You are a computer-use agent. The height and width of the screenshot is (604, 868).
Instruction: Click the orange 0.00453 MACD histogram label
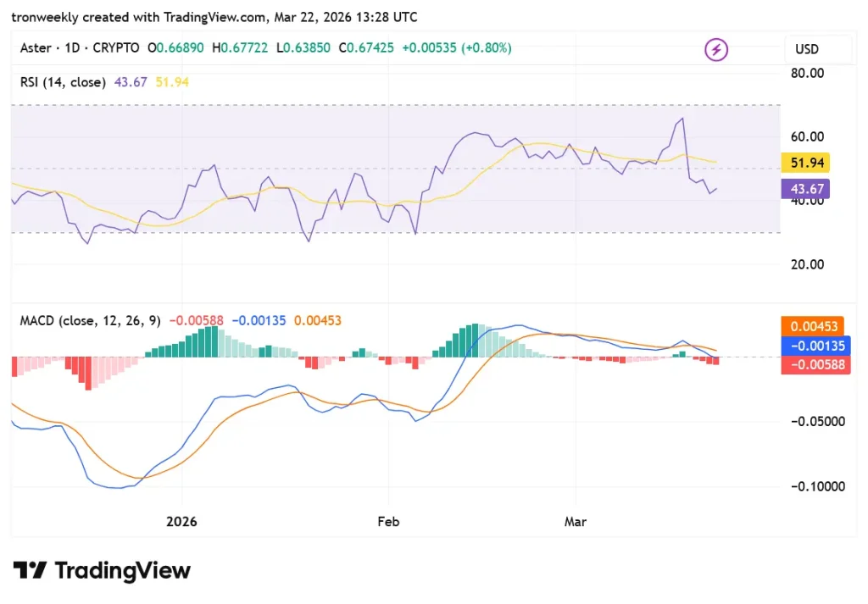coord(813,325)
